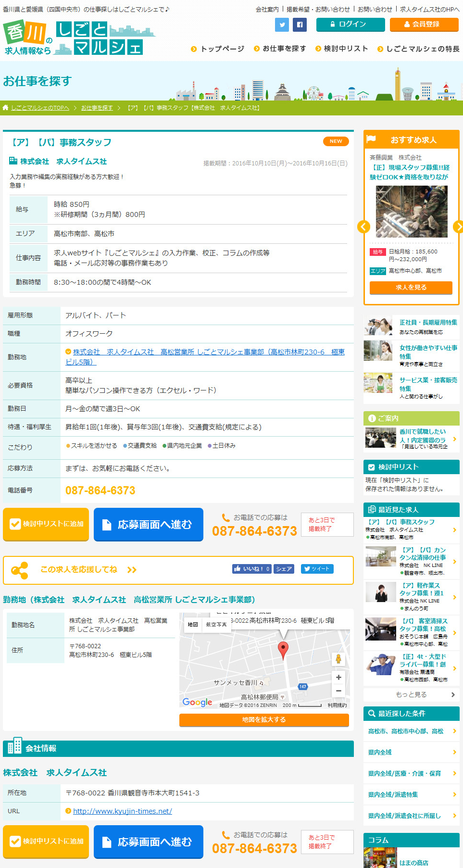Click the 会員登録 button

[424, 25]
